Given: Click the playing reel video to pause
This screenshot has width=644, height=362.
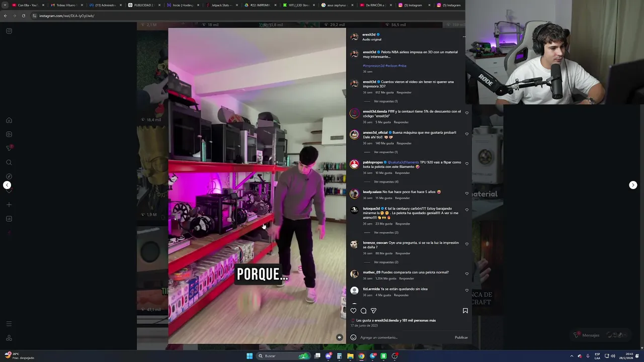Looking at the screenshot, I should coord(257,186).
